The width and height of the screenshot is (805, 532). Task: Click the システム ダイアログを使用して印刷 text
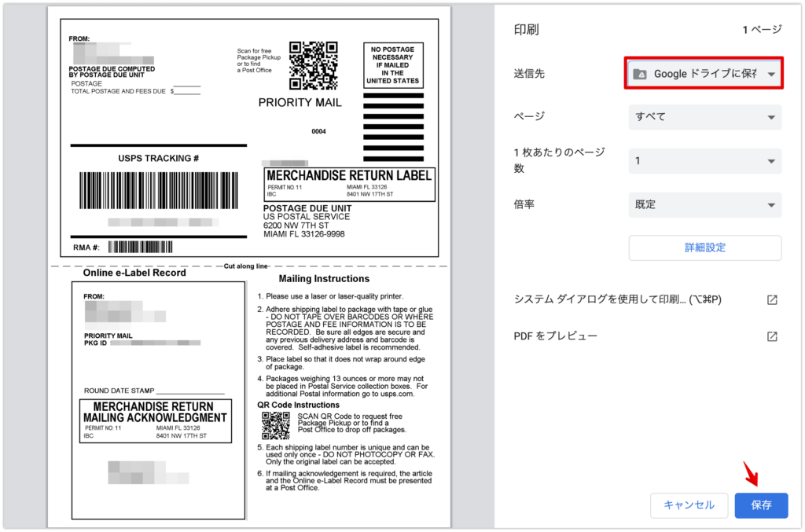pyautogui.click(x=617, y=299)
